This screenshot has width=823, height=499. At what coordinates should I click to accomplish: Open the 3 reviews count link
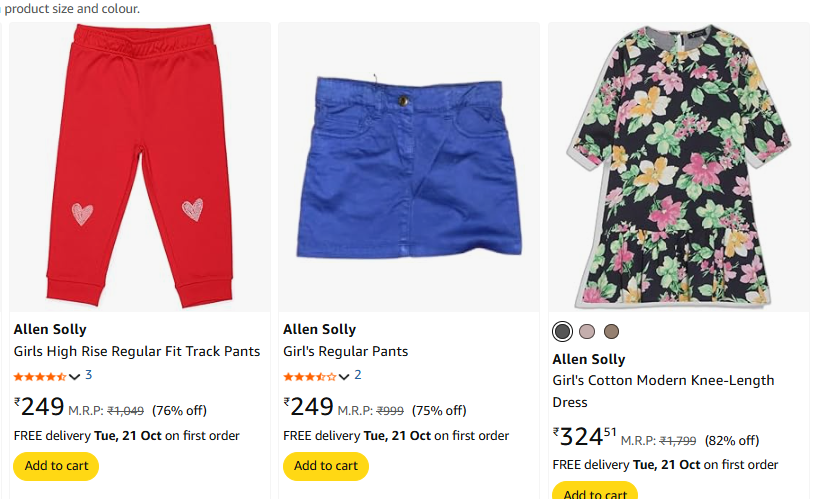(x=88, y=376)
